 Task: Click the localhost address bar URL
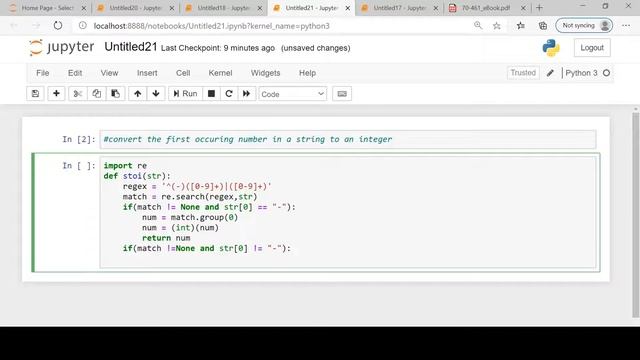(211, 26)
